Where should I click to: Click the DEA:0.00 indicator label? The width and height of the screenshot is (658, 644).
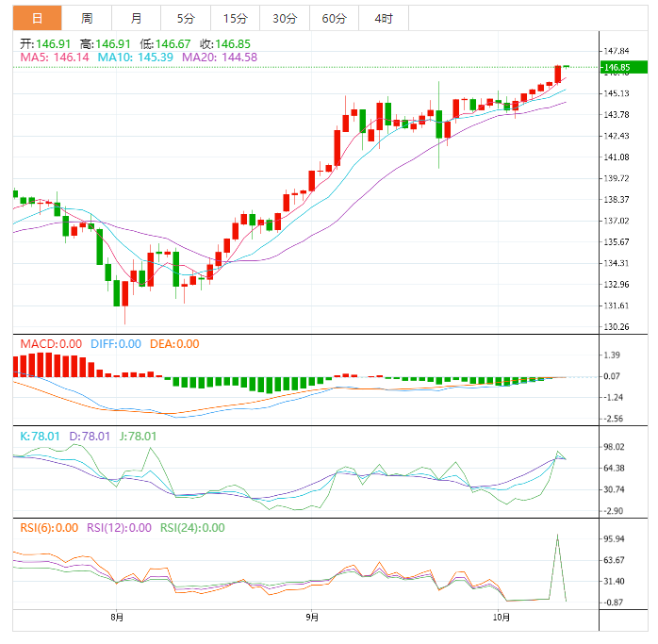tap(174, 344)
